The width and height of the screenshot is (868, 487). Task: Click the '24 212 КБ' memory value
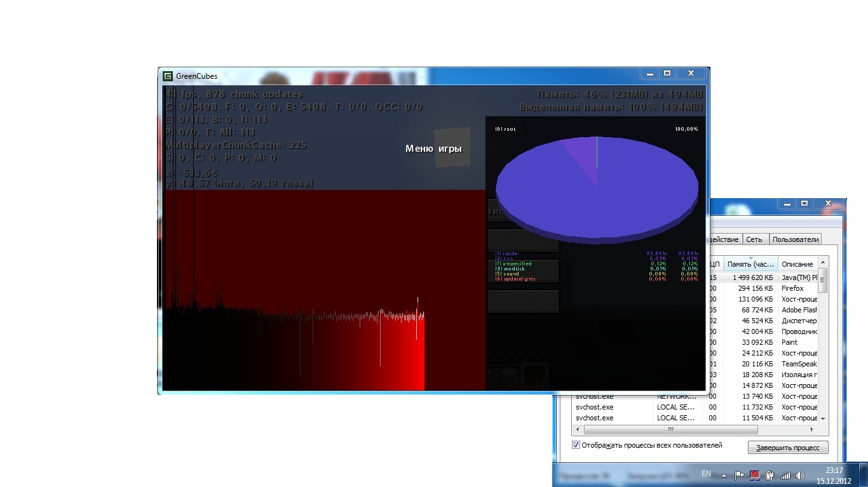757,353
